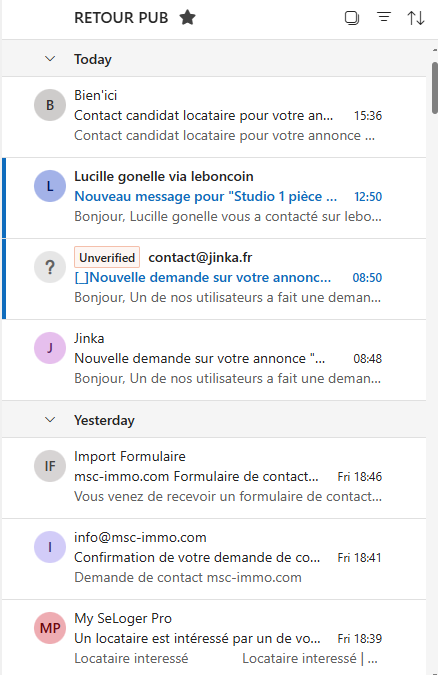Image resolution: width=438 pixels, height=675 pixels.
Task: Click the Unverified sender badge
Action: point(107,257)
